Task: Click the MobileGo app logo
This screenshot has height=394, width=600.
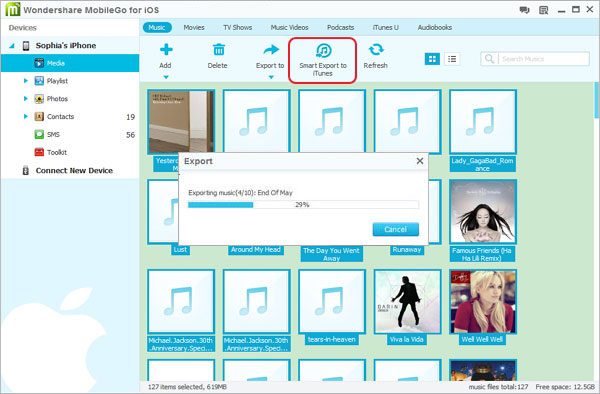Action: pos(12,9)
